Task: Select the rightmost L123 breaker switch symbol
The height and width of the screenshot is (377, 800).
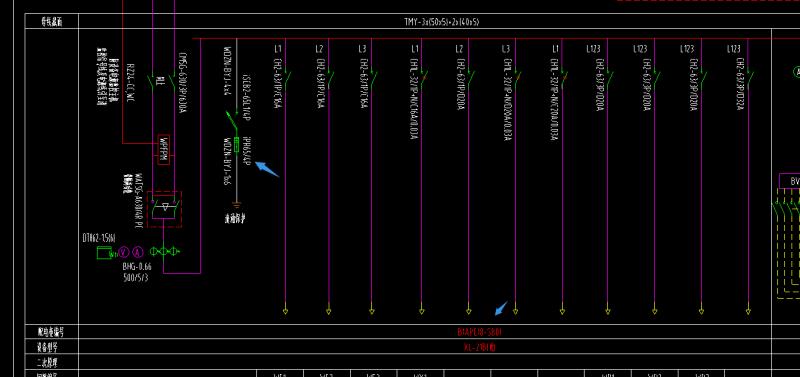Action: (x=749, y=79)
